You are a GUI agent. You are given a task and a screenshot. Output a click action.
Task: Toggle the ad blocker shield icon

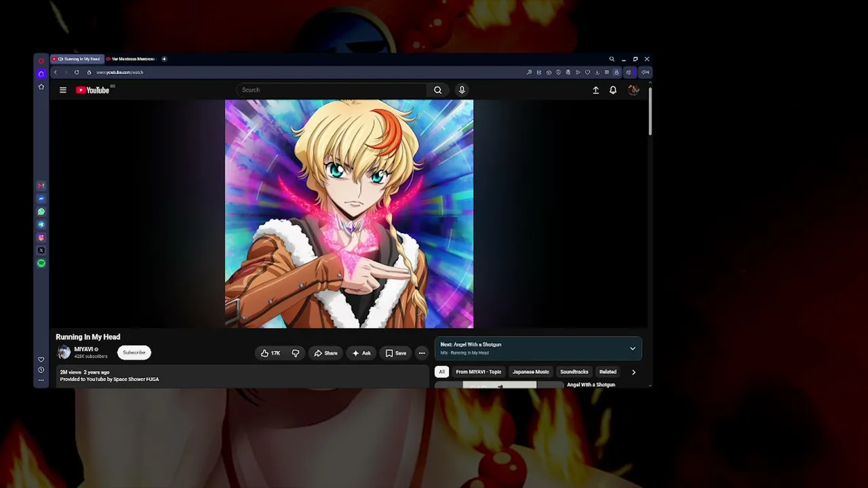point(559,73)
